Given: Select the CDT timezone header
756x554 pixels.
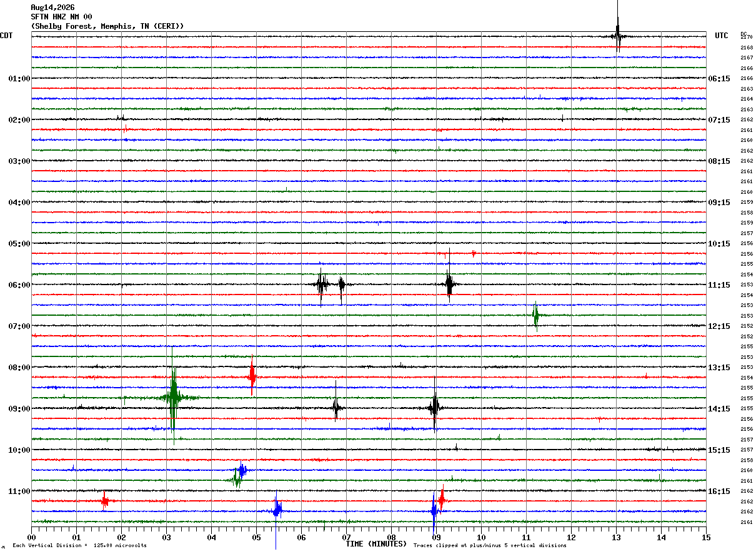Looking at the screenshot, I should click(6, 36).
